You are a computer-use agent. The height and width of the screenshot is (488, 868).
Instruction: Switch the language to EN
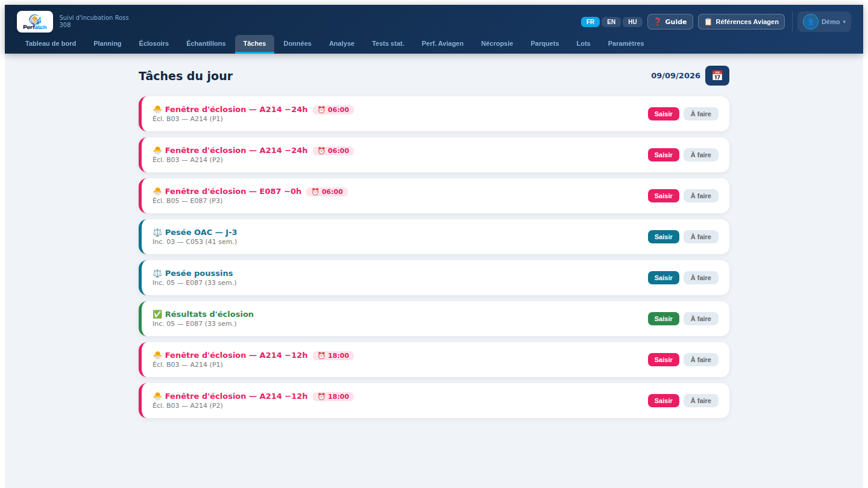point(611,22)
